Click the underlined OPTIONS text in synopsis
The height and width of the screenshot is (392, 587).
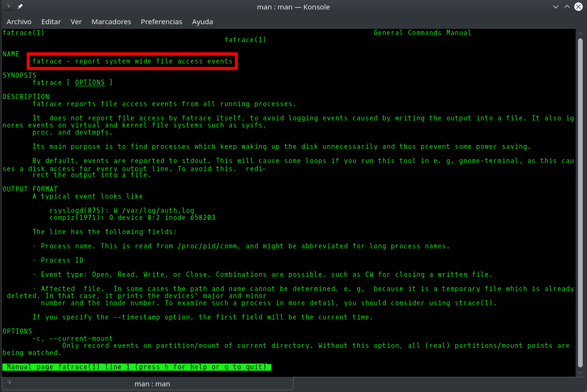coord(90,82)
